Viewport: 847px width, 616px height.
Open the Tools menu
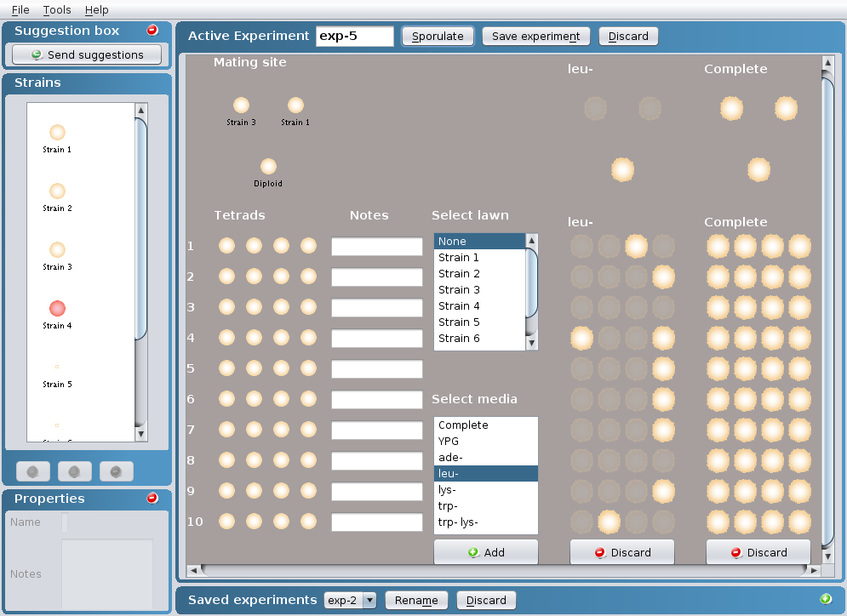tap(57, 9)
